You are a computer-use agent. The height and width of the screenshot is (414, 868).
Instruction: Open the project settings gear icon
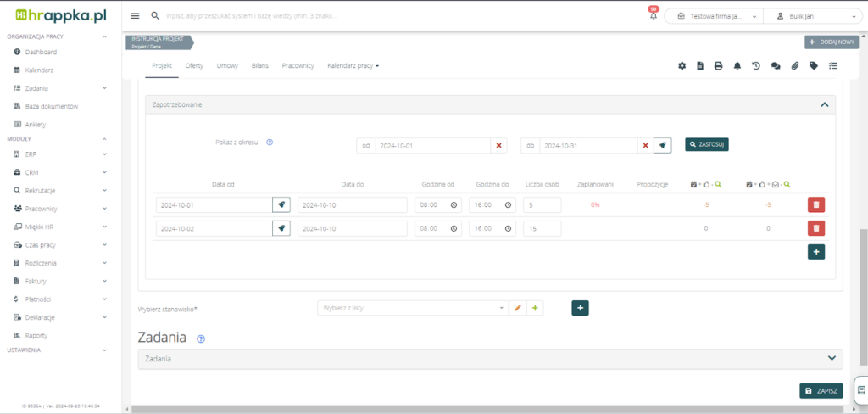[682, 66]
